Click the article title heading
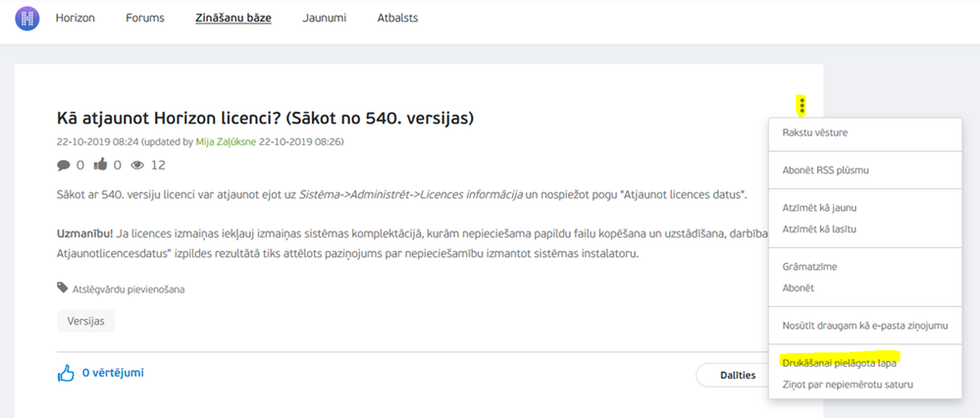 click(266, 117)
